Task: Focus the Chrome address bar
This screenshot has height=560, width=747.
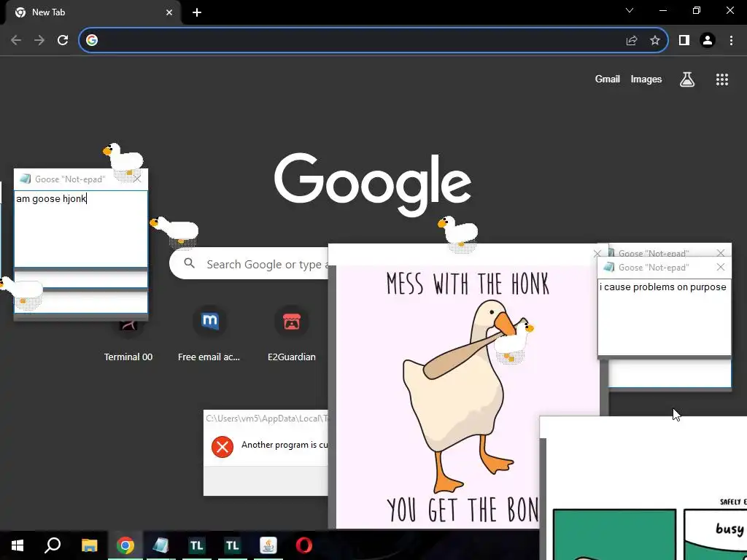Action: tap(373, 40)
